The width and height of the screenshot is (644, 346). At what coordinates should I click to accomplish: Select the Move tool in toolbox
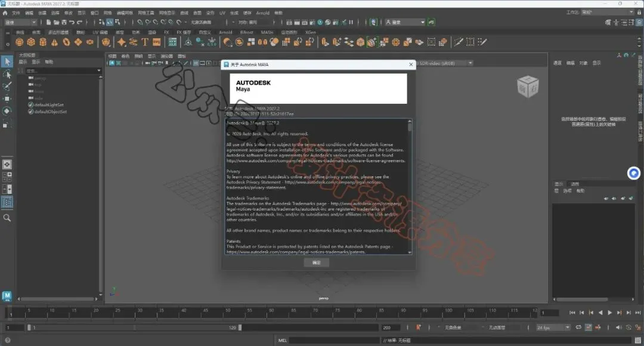tap(7, 98)
